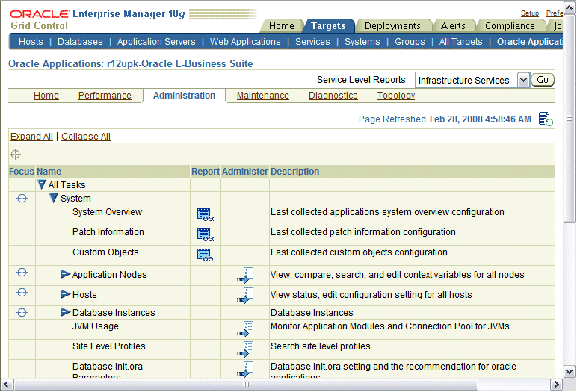Expand the Application Nodes tree node
The width and height of the screenshot is (577, 392).
click(x=66, y=274)
